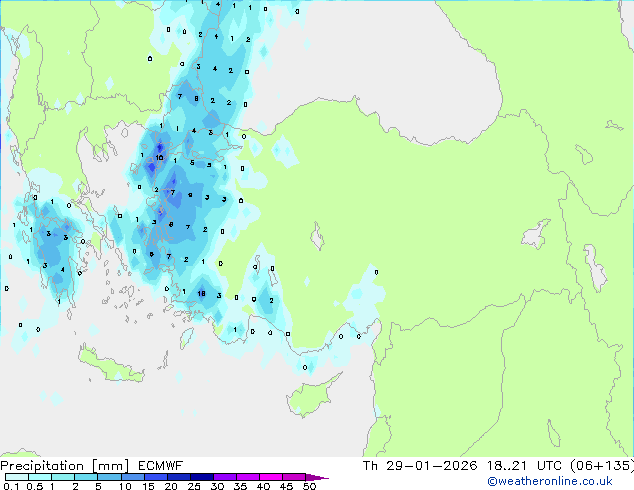Pick the 25–30 mm navy legend swatch
Image resolution: width=634 pixels, height=490 pixels.
pyautogui.click(x=201, y=477)
